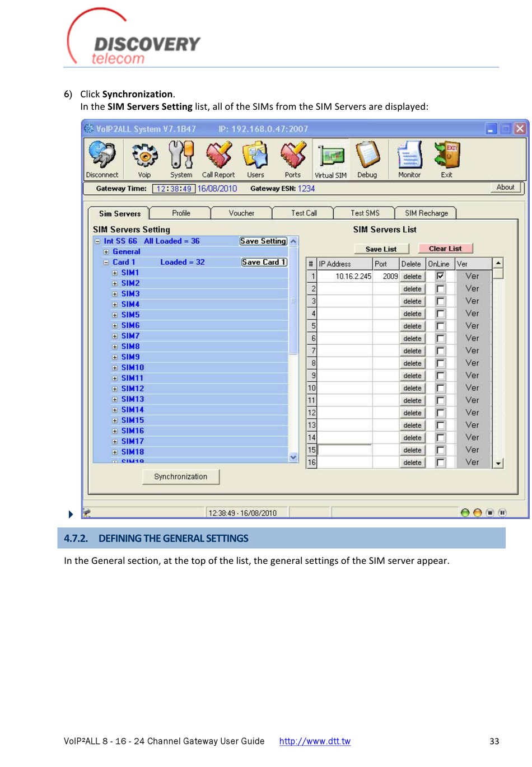Collapse the Card 1 tree node
This screenshot has width=532, height=767.
[106, 262]
